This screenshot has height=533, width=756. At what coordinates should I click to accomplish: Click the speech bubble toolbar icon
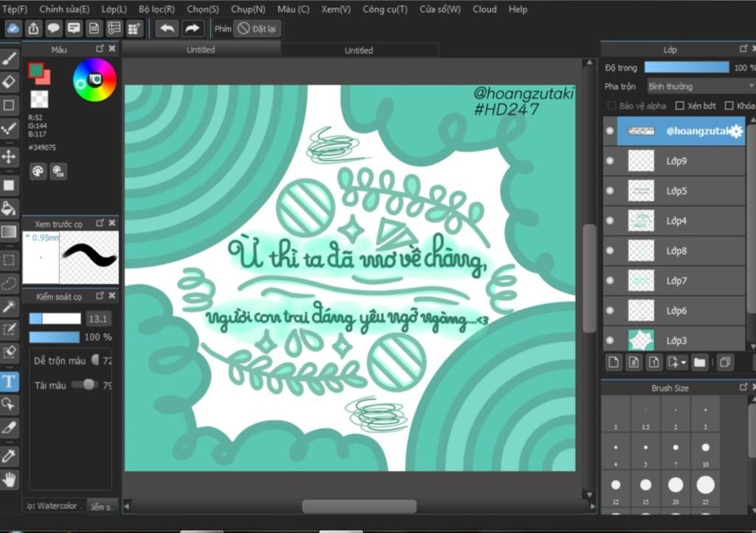point(53,29)
